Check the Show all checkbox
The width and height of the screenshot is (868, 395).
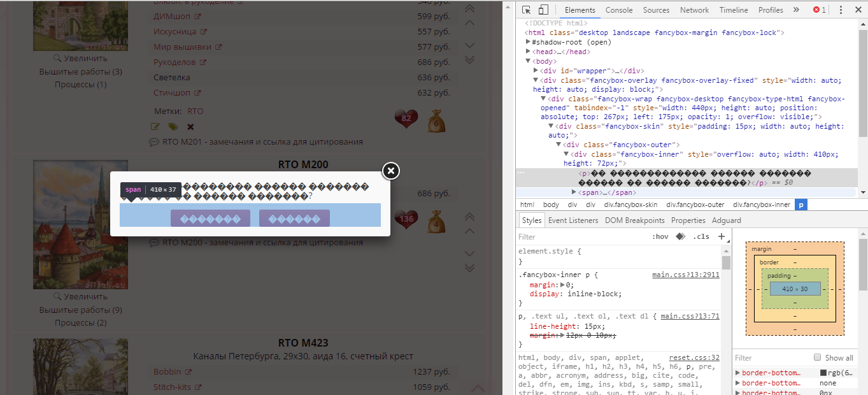coord(818,357)
